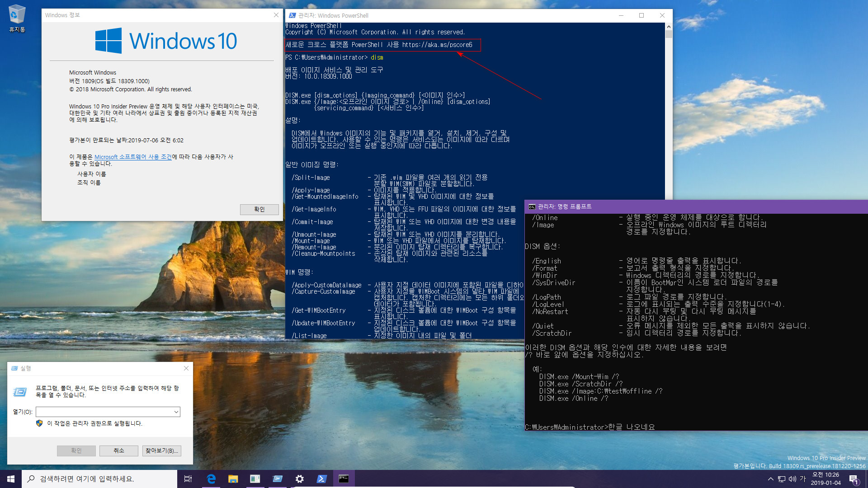The height and width of the screenshot is (488, 868).
Task: Close the Run dialog
Action: (x=186, y=368)
